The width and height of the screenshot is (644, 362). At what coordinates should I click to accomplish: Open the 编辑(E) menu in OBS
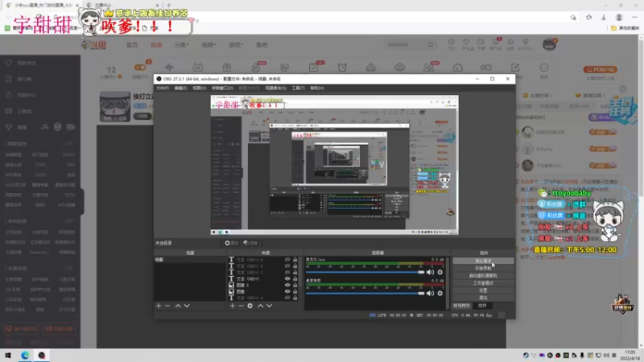coord(180,88)
